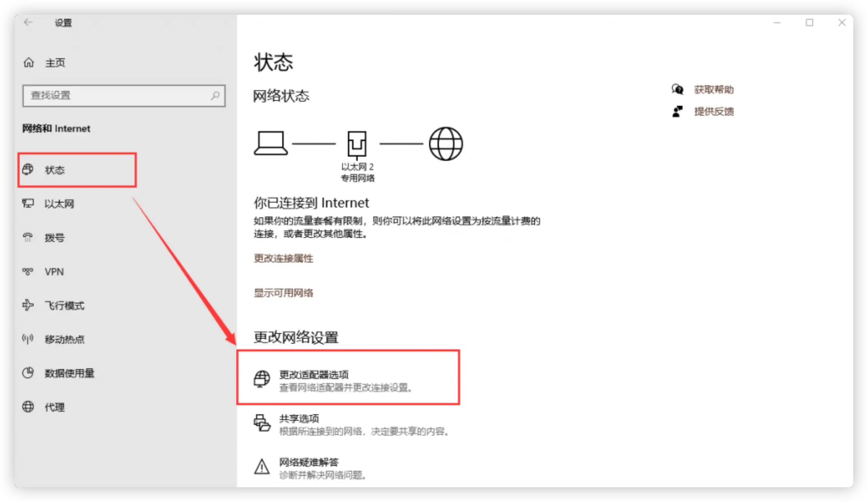Click the 你已连接到 Internet heading
868x502 pixels.
311,203
